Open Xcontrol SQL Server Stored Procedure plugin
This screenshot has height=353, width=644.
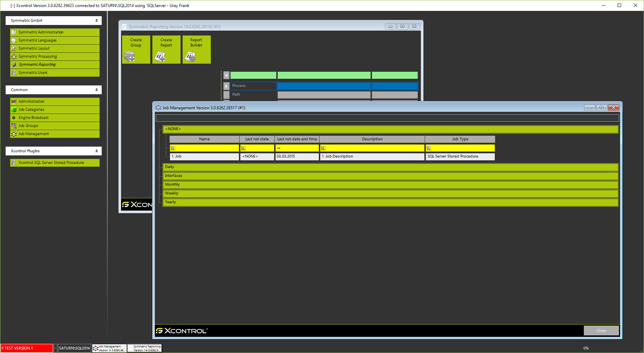point(55,163)
